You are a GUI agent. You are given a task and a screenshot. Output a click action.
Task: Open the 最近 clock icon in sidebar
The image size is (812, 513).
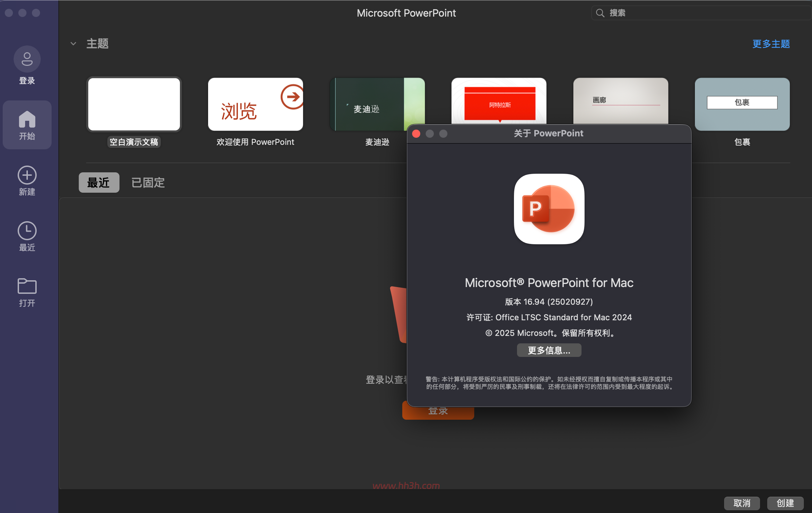pos(27,231)
